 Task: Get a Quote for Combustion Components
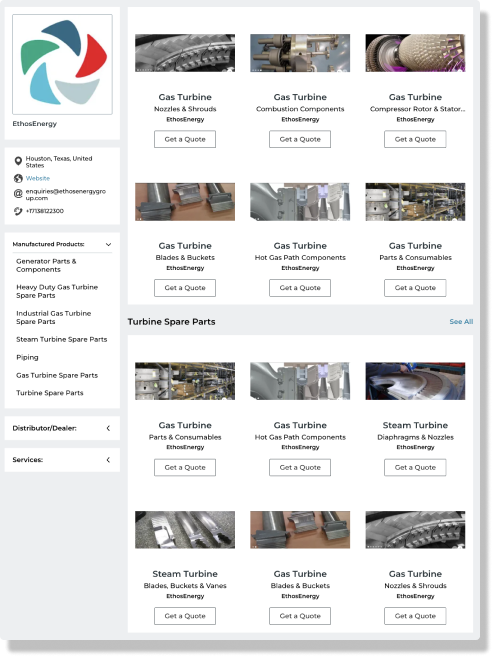click(x=300, y=139)
